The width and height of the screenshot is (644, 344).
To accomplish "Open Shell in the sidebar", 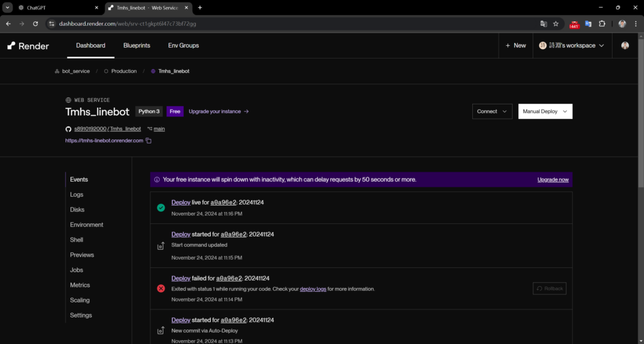I will click(x=76, y=240).
